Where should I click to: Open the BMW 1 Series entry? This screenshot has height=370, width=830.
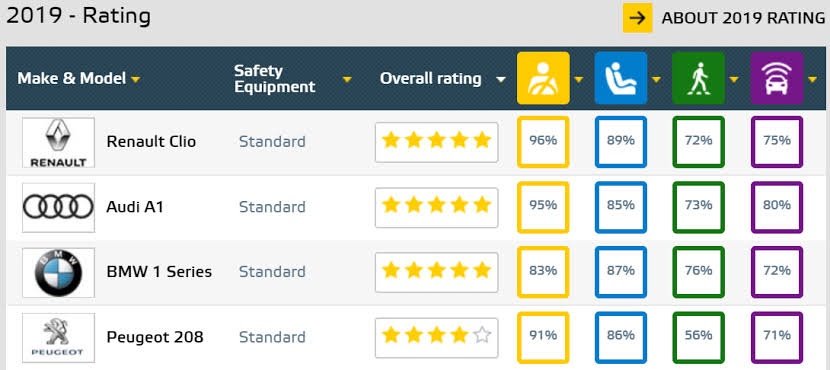pyautogui.click(x=159, y=272)
